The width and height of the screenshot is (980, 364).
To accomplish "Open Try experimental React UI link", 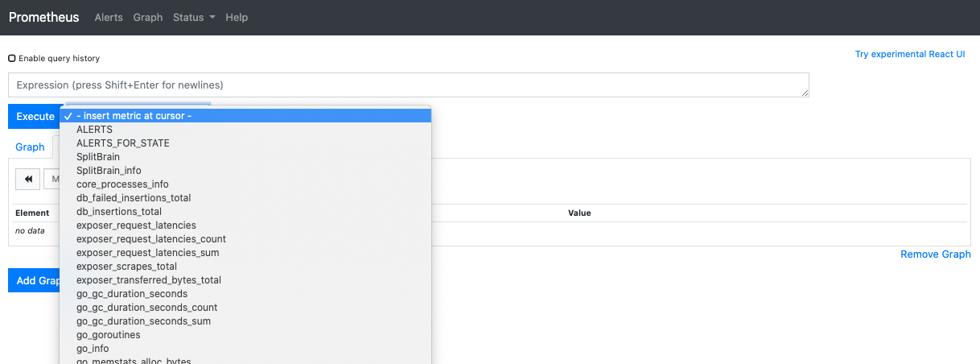I will point(910,55).
